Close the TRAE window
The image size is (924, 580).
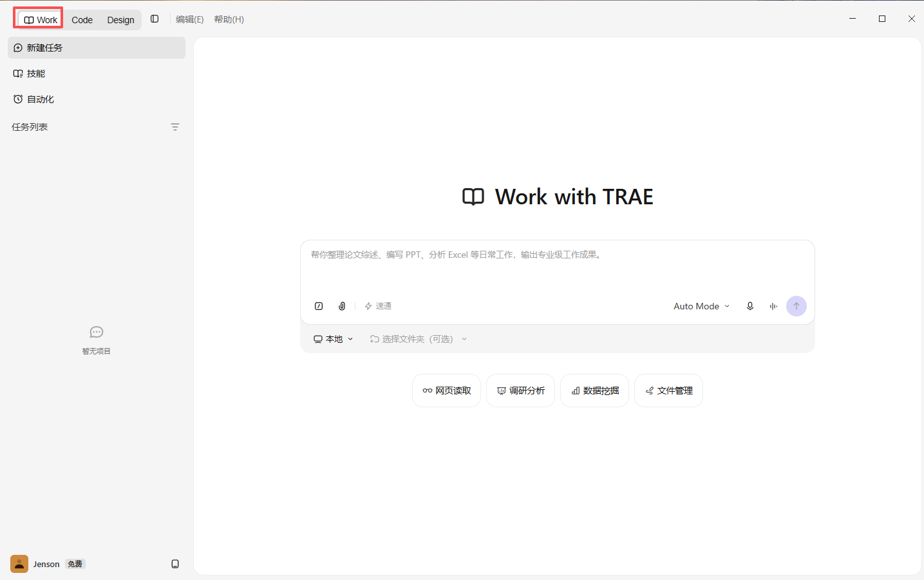pos(912,19)
